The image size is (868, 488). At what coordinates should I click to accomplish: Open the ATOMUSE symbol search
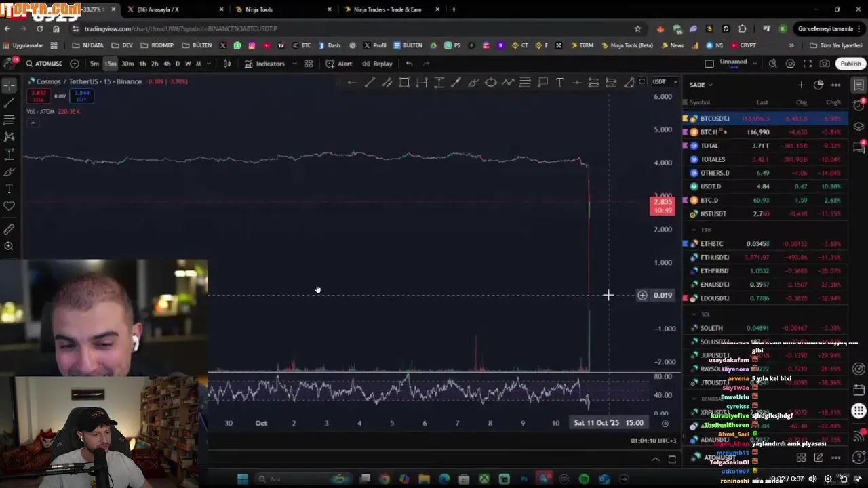pos(44,64)
